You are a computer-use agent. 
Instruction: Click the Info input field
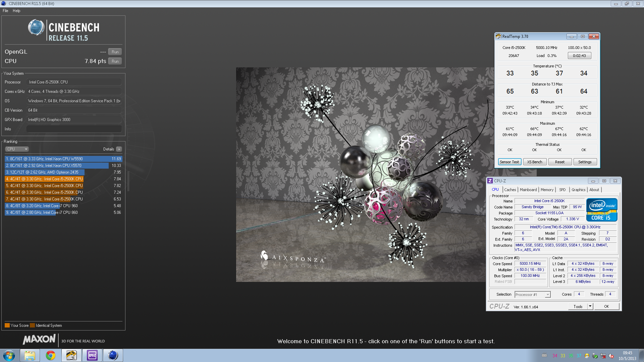tap(74, 129)
